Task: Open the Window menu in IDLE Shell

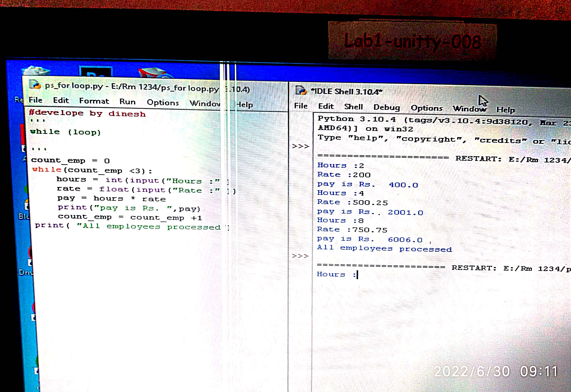Action: [469, 108]
